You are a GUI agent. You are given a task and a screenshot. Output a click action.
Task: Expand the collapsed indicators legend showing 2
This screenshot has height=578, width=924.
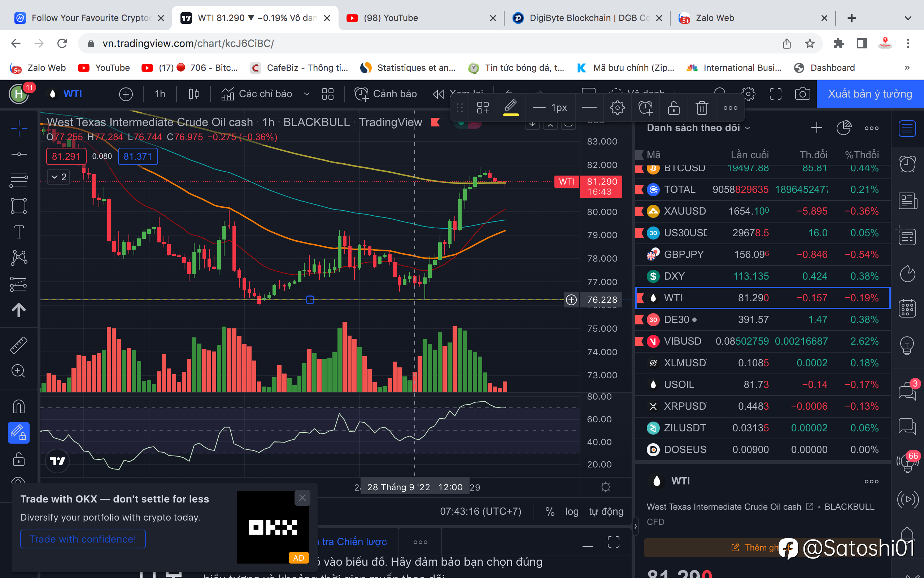click(58, 177)
